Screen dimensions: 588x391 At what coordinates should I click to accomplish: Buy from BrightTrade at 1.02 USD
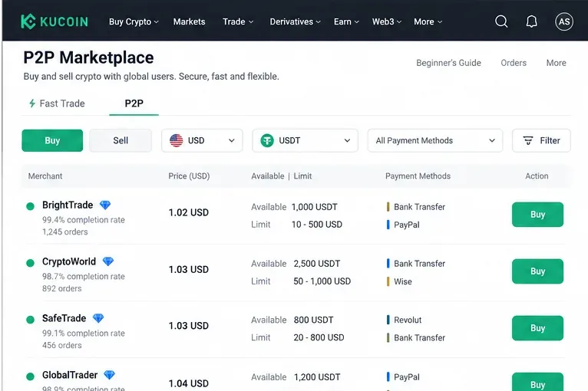pyautogui.click(x=537, y=215)
